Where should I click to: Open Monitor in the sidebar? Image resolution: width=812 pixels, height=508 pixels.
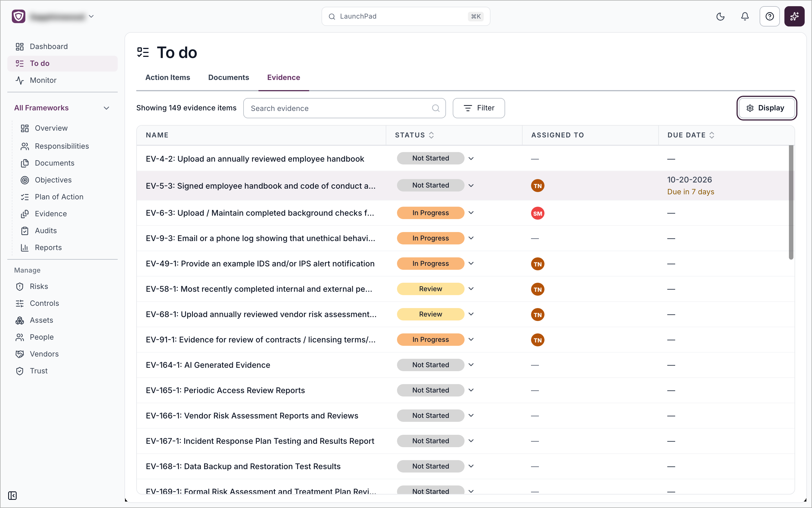(x=63, y=80)
